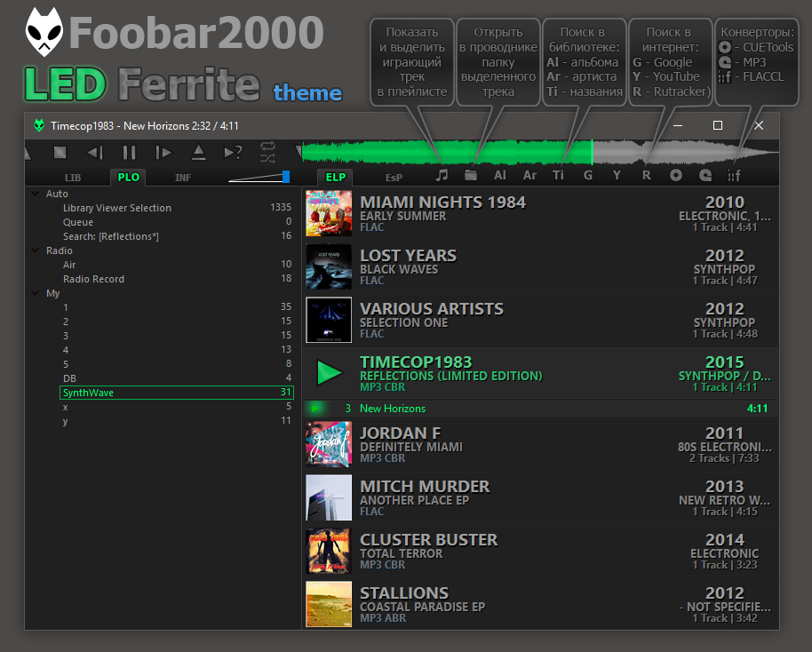Image resolution: width=812 pixels, height=652 pixels.
Task: Switch to the LIB tab
Action: coord(73,178)
